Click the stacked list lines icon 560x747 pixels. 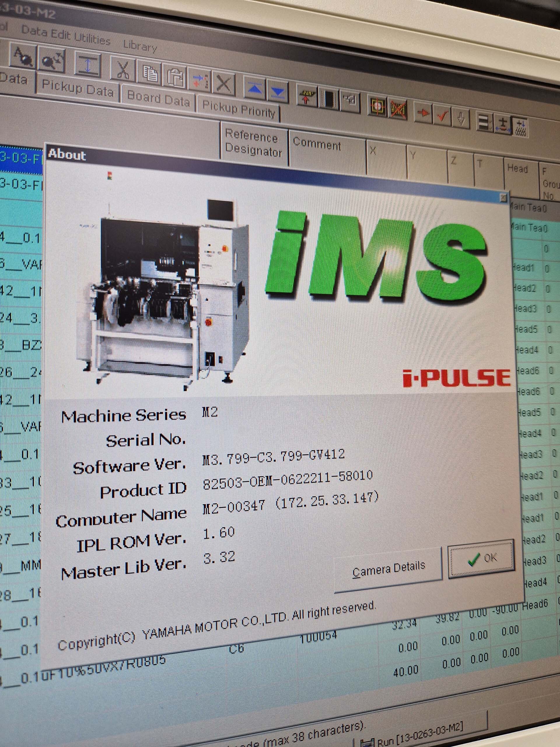pyautogui.click(x=485, y=122)
